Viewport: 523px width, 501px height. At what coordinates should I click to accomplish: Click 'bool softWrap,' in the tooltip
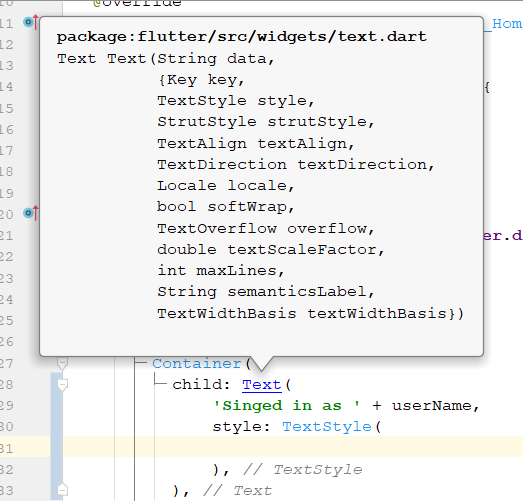[226, 207]
